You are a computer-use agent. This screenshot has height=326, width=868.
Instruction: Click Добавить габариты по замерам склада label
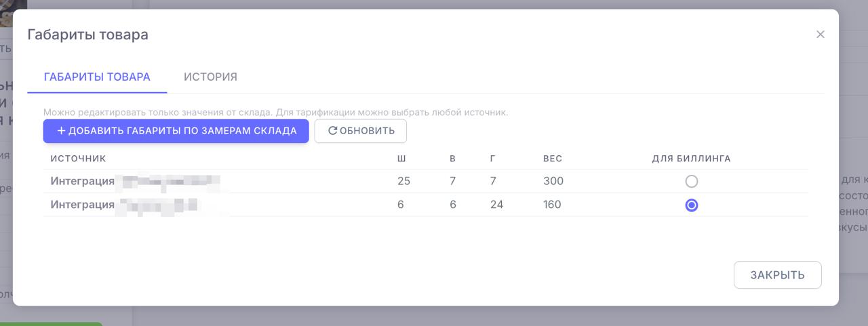182,131
